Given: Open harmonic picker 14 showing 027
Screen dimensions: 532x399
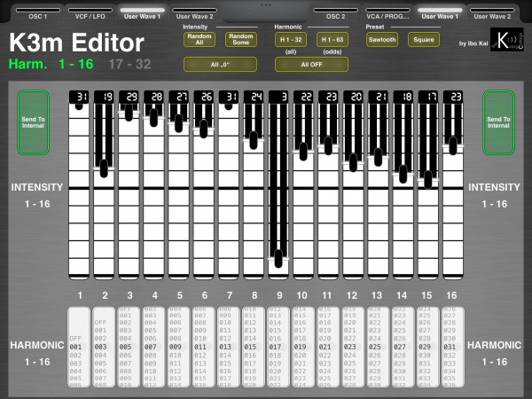Looking at the screenshot, I should [x=403, y=347].
